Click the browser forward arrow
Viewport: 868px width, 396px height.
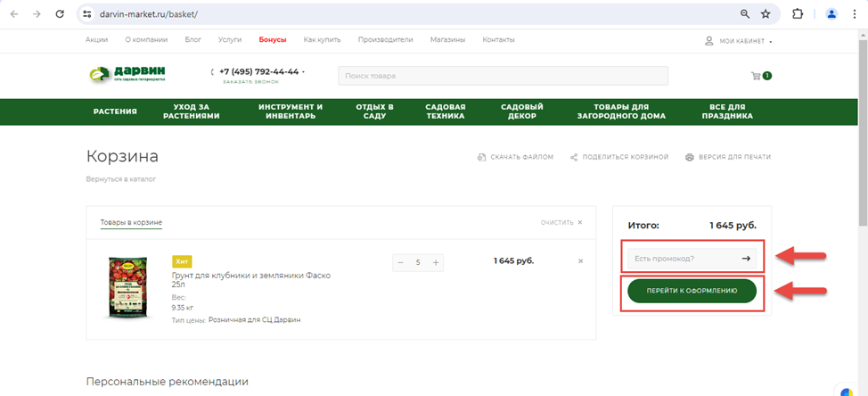coord(37,14)
